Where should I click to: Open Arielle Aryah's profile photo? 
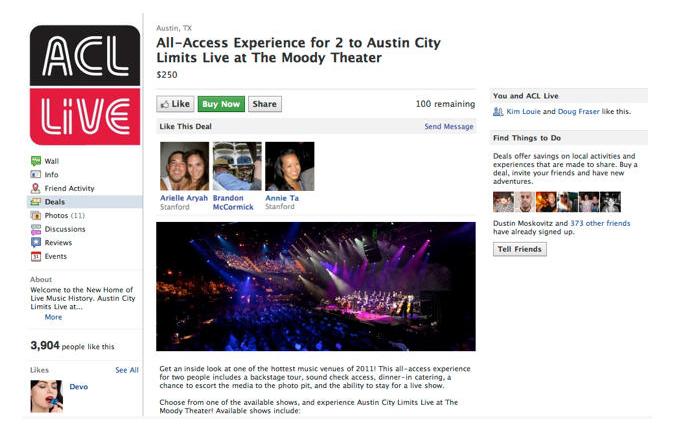[x=185, y=166]
